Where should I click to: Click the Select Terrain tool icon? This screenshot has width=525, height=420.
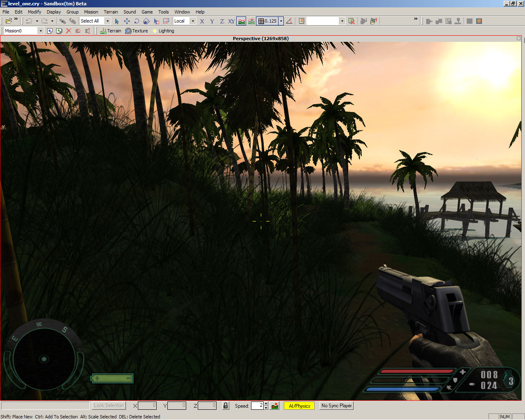156,21
